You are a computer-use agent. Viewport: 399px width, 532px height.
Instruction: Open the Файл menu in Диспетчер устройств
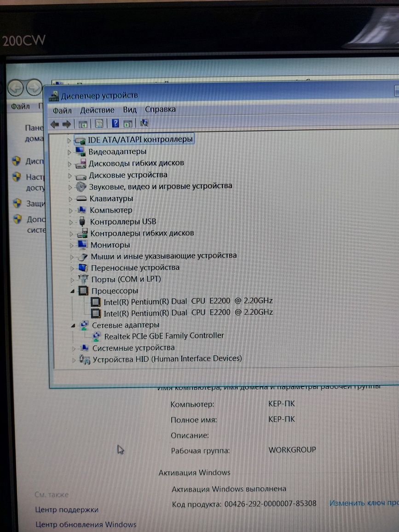[62, 110]
